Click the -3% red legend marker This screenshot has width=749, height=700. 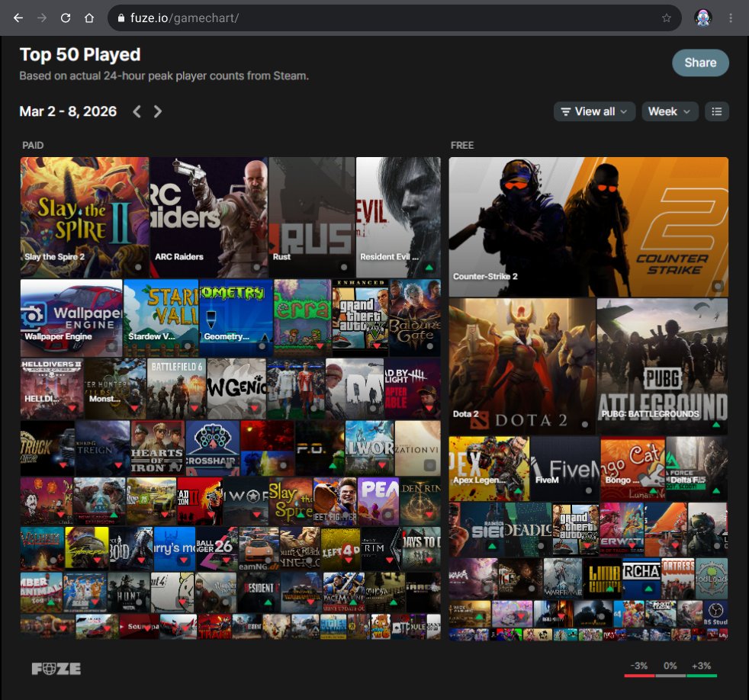(x=639, y=669)
